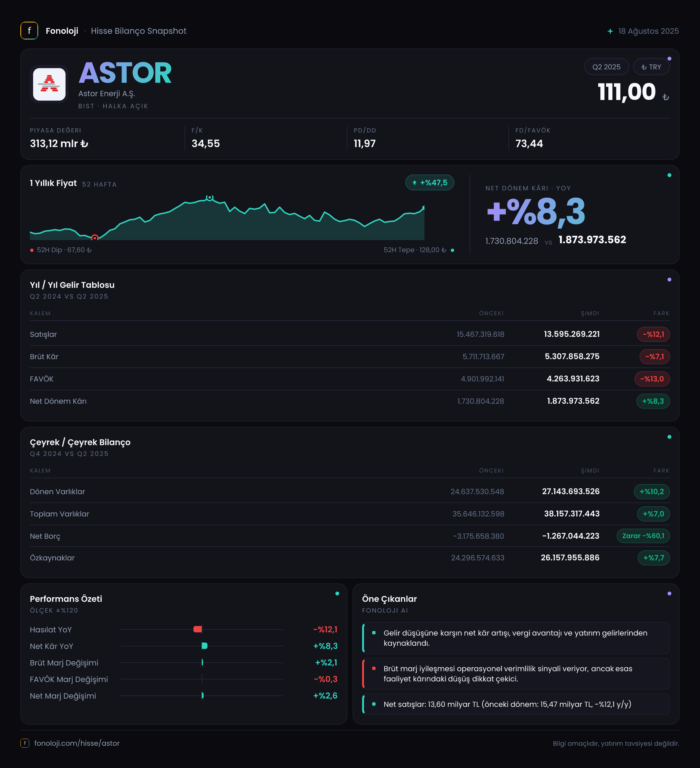The height and width of the screenshot is (768, 700).
Task: Click the +%47,5 yearly change badge
Action: tap(430, 182)
